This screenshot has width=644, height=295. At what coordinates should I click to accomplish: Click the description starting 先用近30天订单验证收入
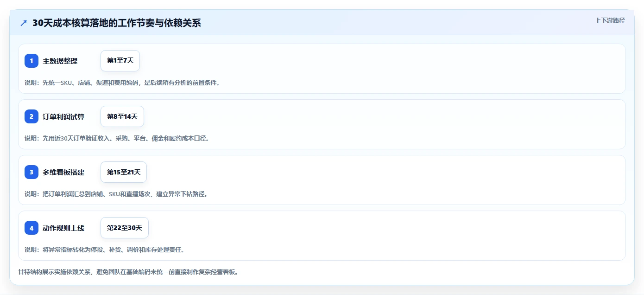[x=117, y=138]
